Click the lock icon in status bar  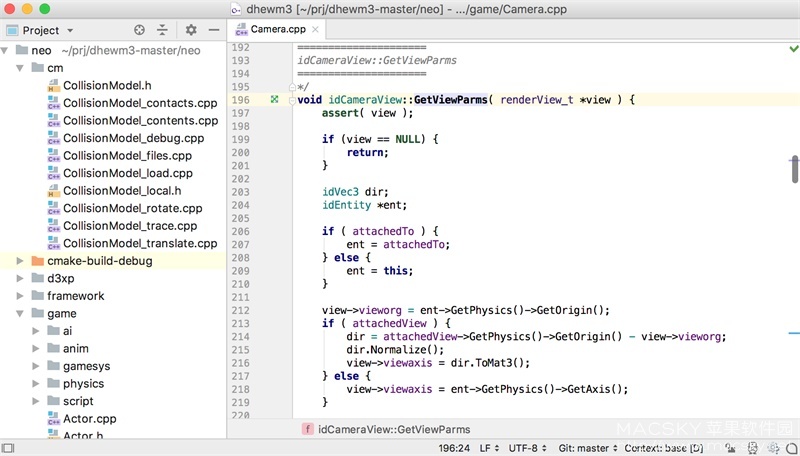tap(730, 448)
